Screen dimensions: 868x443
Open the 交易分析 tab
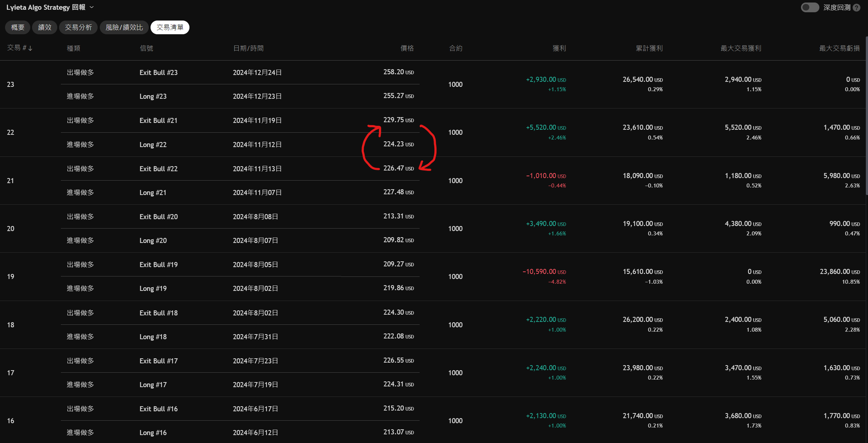click(x=78, y=27)
